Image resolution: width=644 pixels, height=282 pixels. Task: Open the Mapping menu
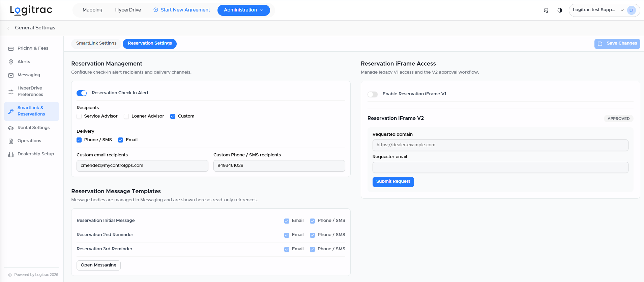tap(92, 10)
